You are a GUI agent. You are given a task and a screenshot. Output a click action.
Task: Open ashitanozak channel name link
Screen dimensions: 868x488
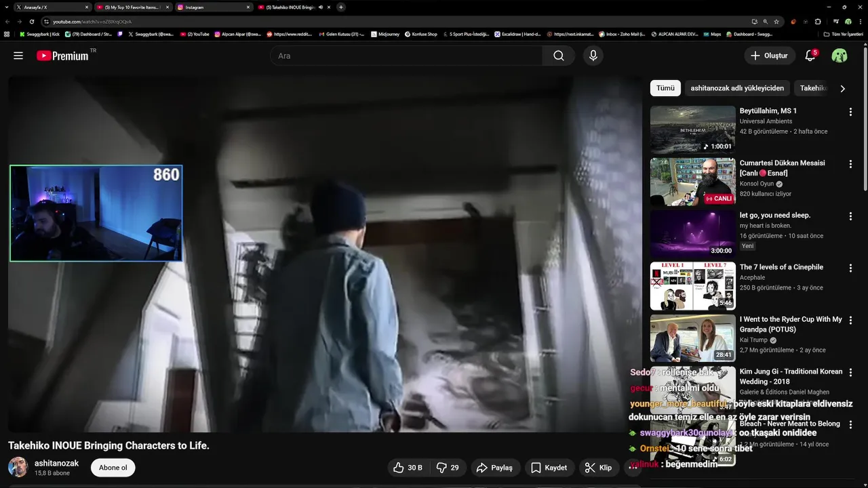point(56,464)
